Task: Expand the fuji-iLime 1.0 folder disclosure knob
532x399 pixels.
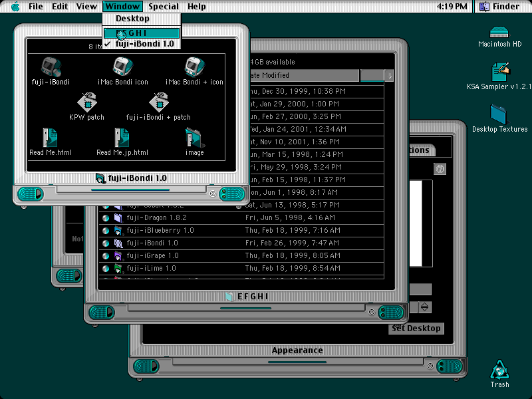Action: click(106, 269)
